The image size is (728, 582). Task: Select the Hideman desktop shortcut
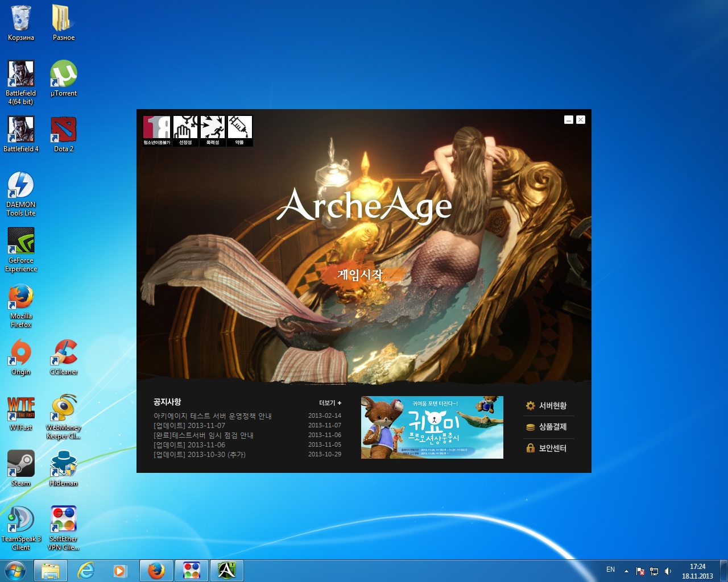pos(64,469)
